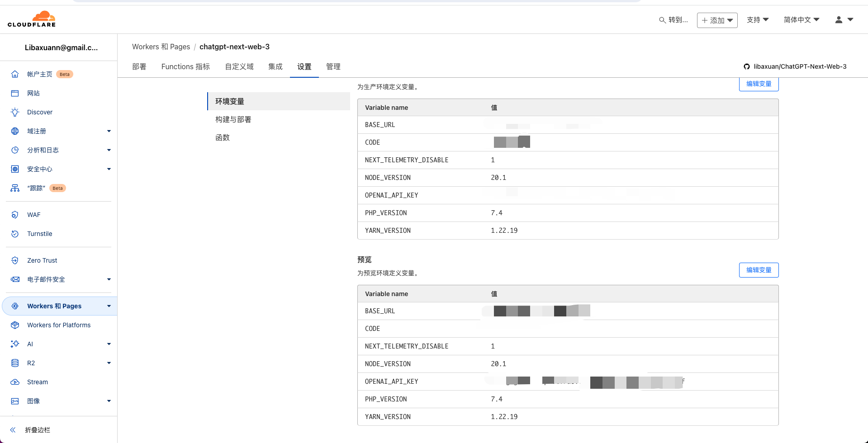Click 编辑变量 for the preview environment

pos(759,270)
